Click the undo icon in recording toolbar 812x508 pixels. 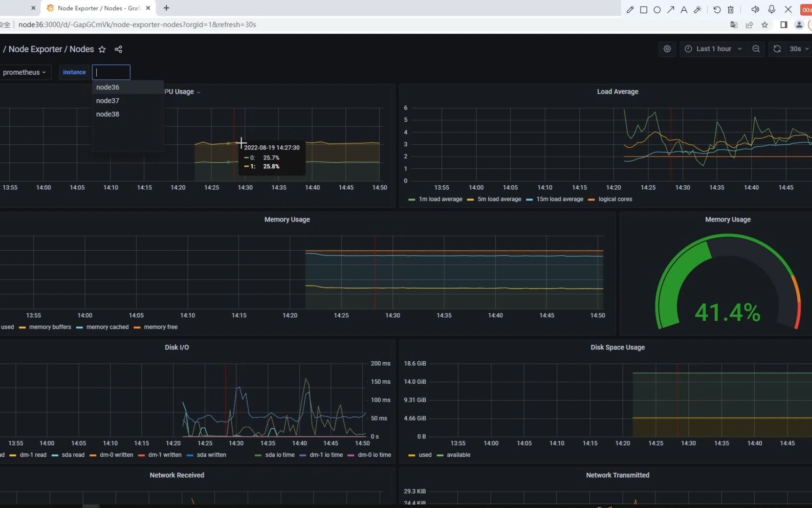(717, 9)
